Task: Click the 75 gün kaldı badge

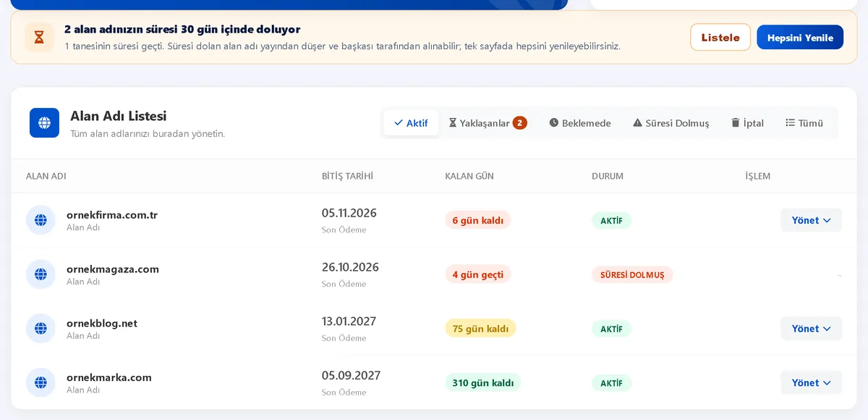Action: 480,329
